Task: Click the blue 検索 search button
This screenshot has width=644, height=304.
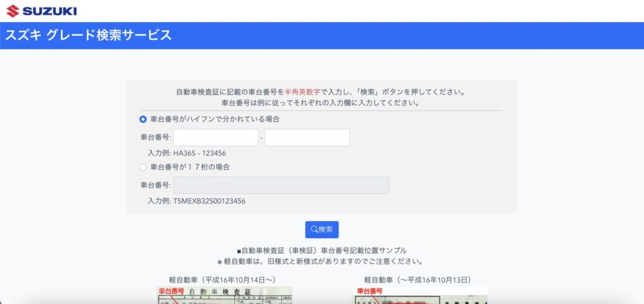Action: (x=321, y=229)
